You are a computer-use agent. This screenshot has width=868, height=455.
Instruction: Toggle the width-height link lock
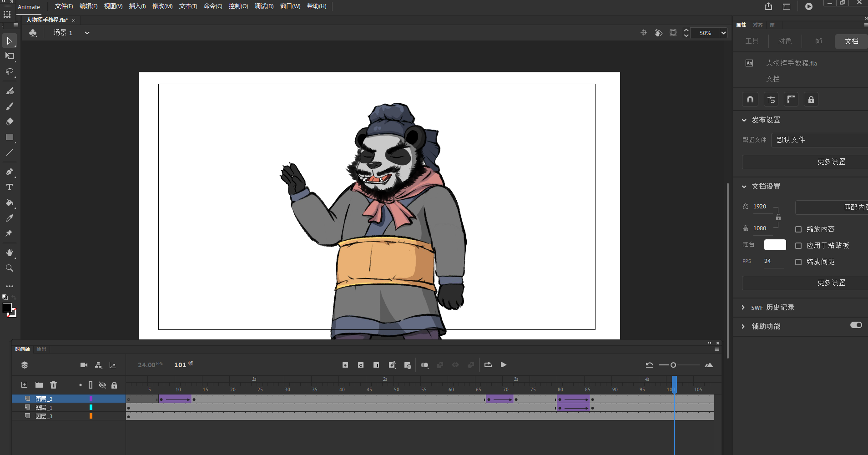[x=778, y=217]
